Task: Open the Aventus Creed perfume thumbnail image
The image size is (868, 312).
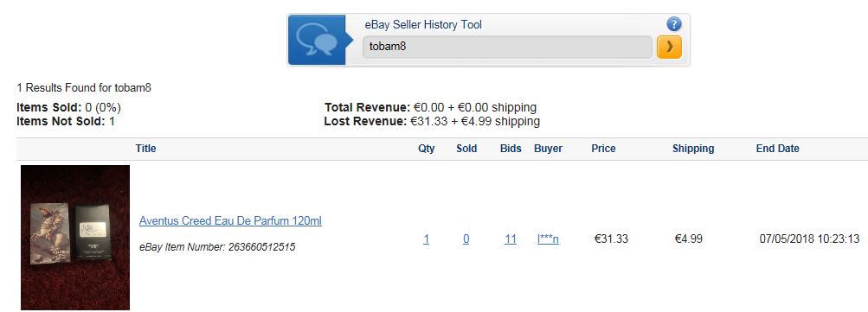Action: [75, 238]
